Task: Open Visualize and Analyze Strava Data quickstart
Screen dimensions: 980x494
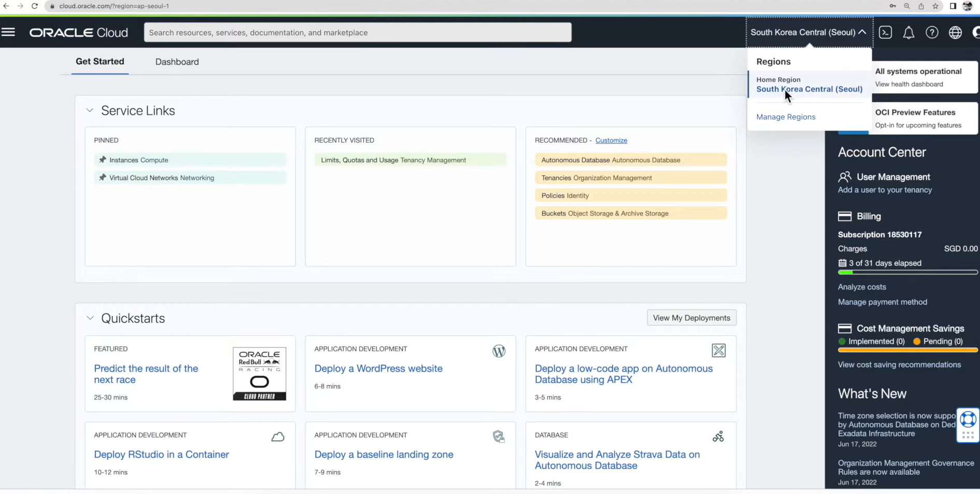Action: (x=617, y=460)
